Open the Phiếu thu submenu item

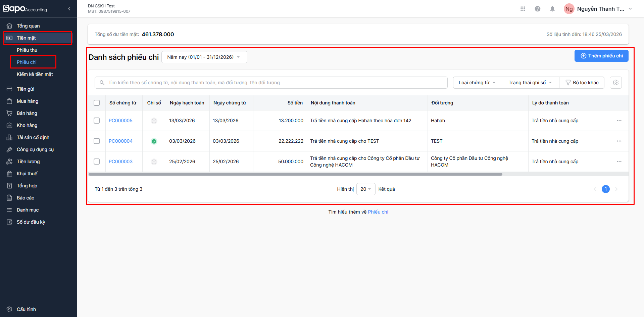coord(27,50)
